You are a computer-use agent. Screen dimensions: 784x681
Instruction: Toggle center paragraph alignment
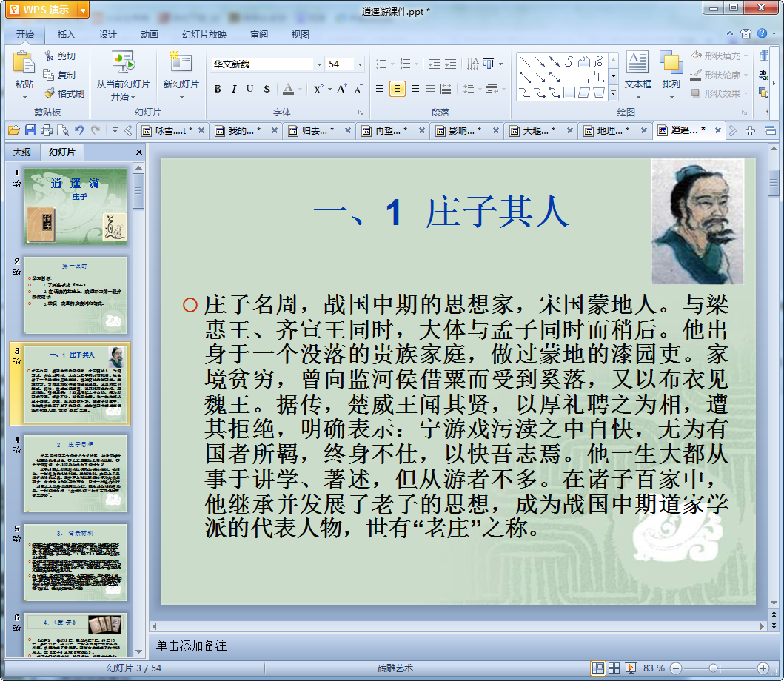click(x=398, y=90)
